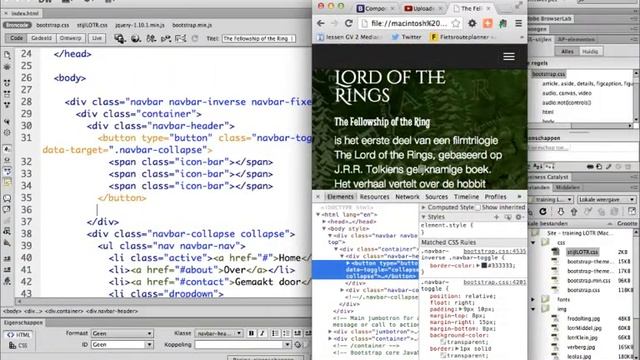
Task: Click the Refresh design view icon
Action: [195, 38]
